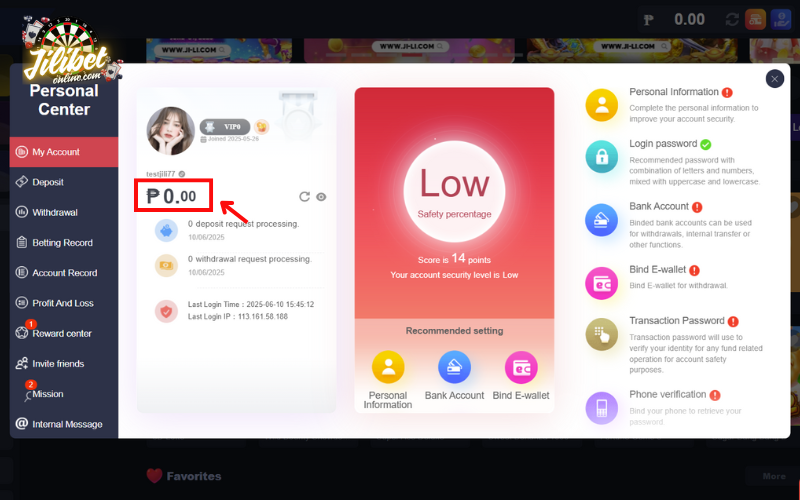Open Invite friends
Image resolution: width=800 pixels, height=500 pixels.
64,364
